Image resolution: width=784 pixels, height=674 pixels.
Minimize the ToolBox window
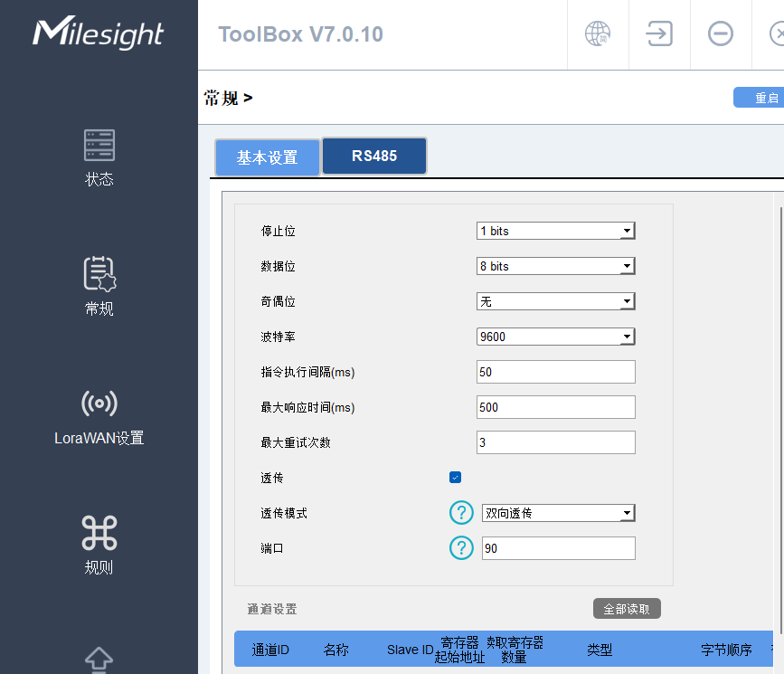point(721,34)
